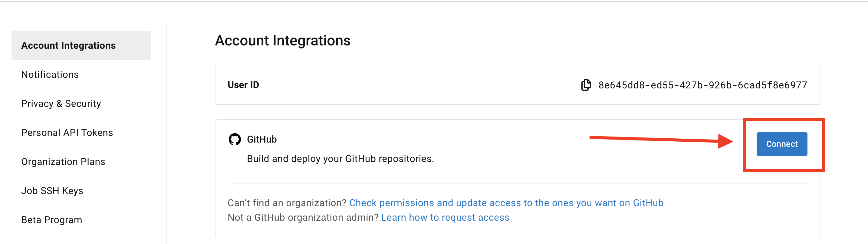The height and width of the screenshot is (244, 868).
Task: Select Beta Program from the sidebar
Action: [x=51, y=220]
